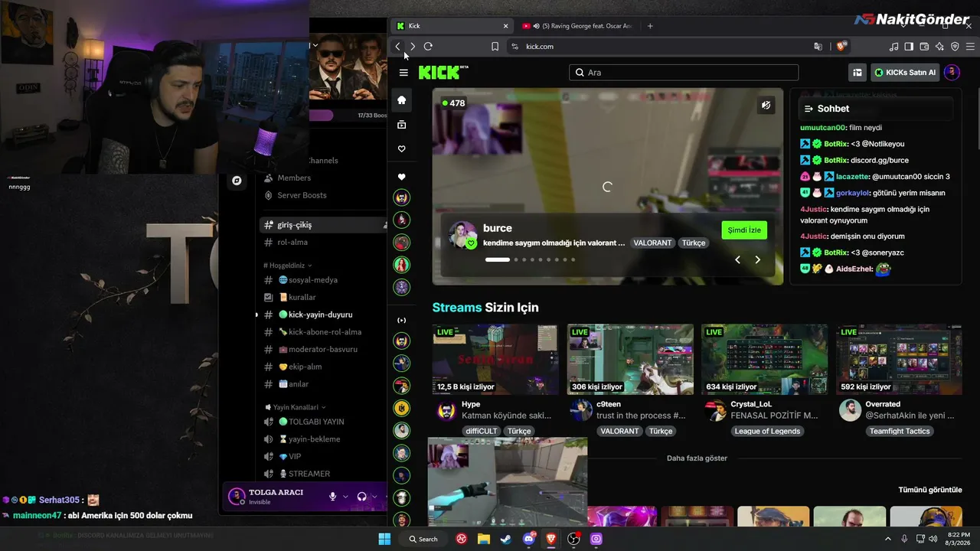Deafen audio with Discord headphone icon
The height and width of the screenshot is (551, 980).
[x=362, y=497]
